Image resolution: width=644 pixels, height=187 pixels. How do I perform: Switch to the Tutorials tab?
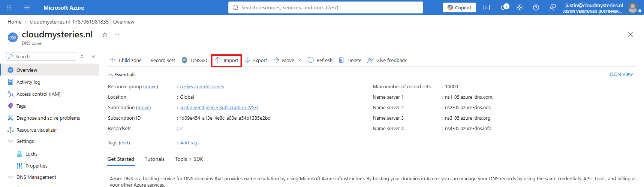(x=154, y=159)
